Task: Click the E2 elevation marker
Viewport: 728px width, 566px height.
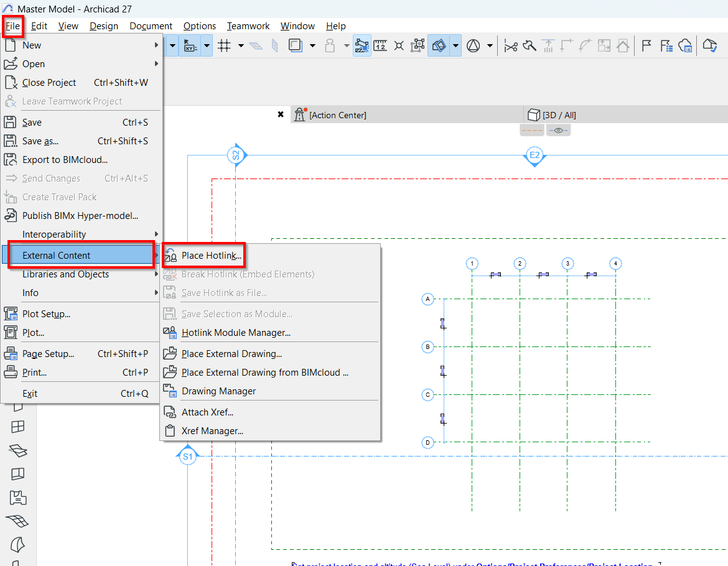Action: coord(534,155)
